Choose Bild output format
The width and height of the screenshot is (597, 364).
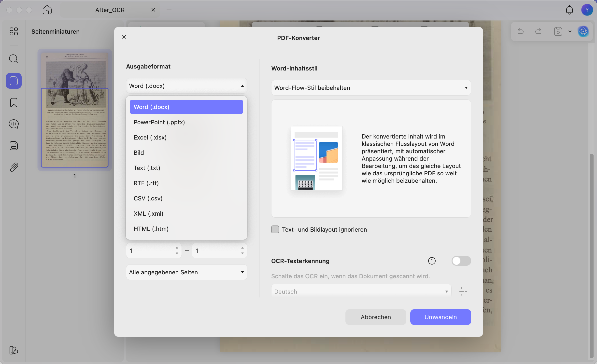(x=186, y=153)
